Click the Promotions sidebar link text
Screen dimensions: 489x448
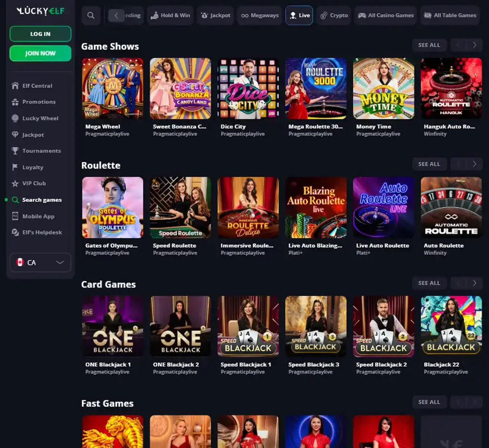pyautogui.click(x=39, y=102)
